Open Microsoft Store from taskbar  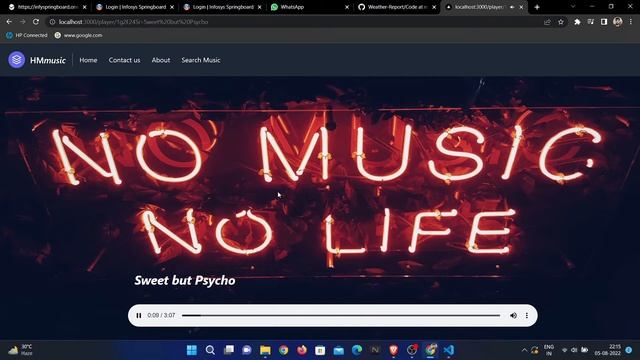point(320,350)
